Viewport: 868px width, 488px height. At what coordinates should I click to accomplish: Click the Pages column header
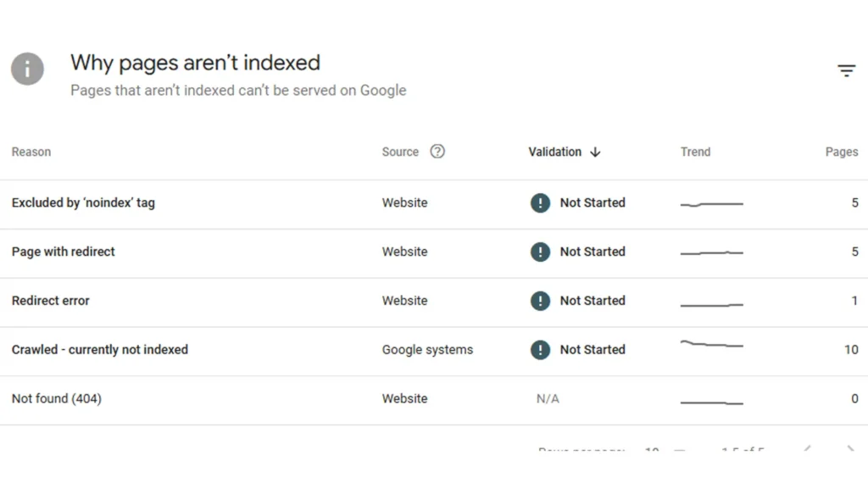tap(841, 152)
